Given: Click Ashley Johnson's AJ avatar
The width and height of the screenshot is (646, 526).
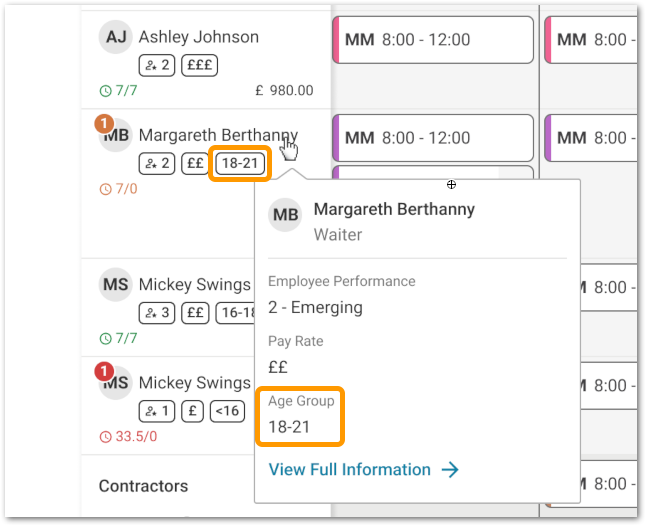Looking at the screenshot, I should 116,38.
